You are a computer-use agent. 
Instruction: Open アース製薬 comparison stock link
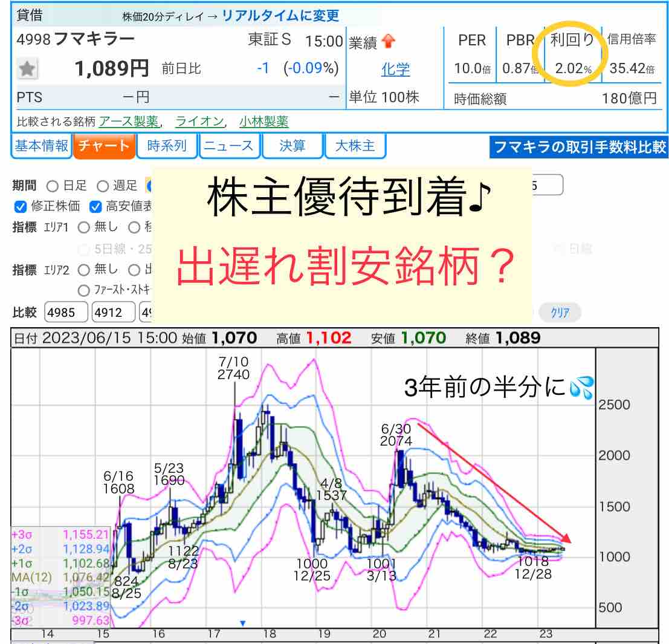click(129, 122)
